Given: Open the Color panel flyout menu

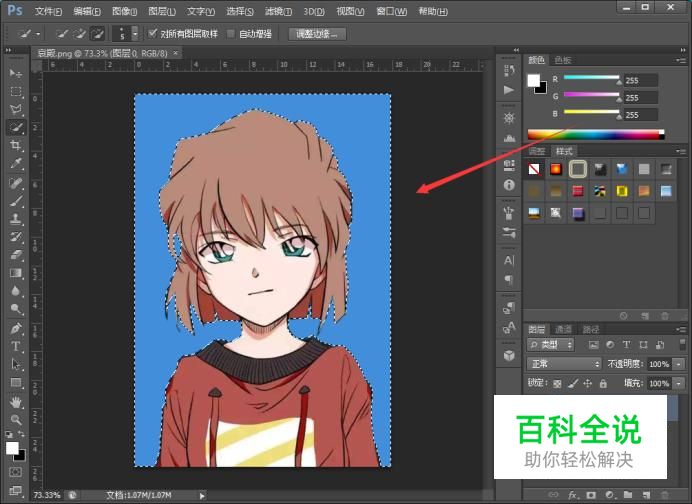Looking at the screenshot, I should (680, 60).
